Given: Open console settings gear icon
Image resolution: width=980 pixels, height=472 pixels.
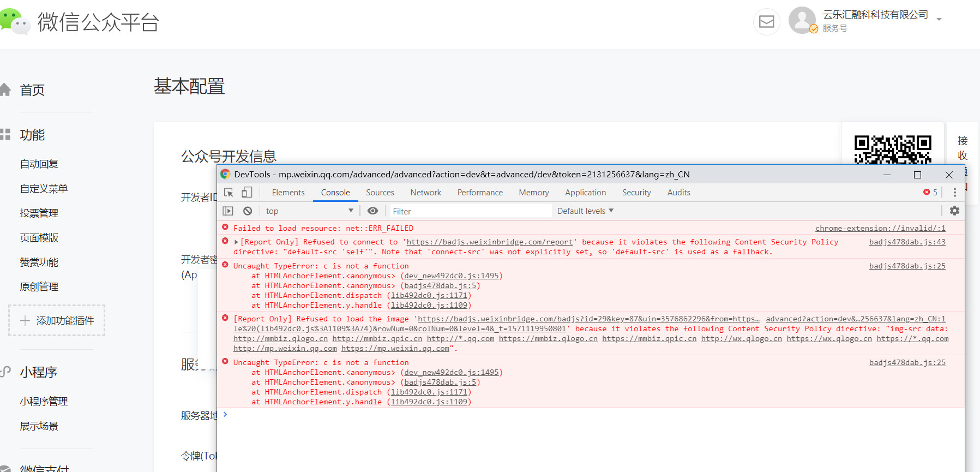Looking at the screenshot, I should coord(954,211).
